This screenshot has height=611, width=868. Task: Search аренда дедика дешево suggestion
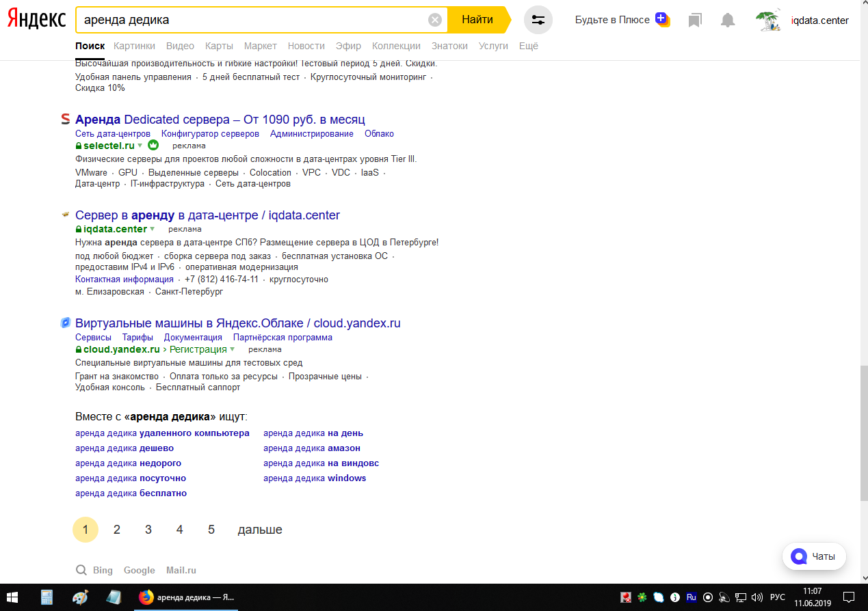click(124, 448)
